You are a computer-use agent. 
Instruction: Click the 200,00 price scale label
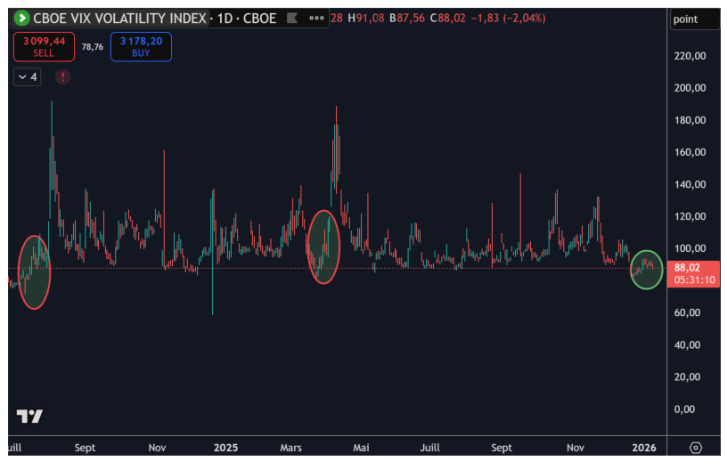click(690, 88)
